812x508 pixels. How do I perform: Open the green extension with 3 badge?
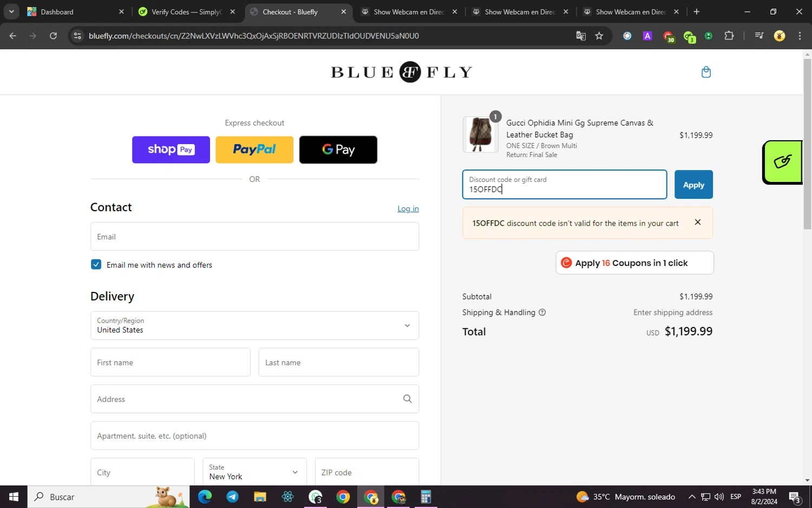pos(689,36)
